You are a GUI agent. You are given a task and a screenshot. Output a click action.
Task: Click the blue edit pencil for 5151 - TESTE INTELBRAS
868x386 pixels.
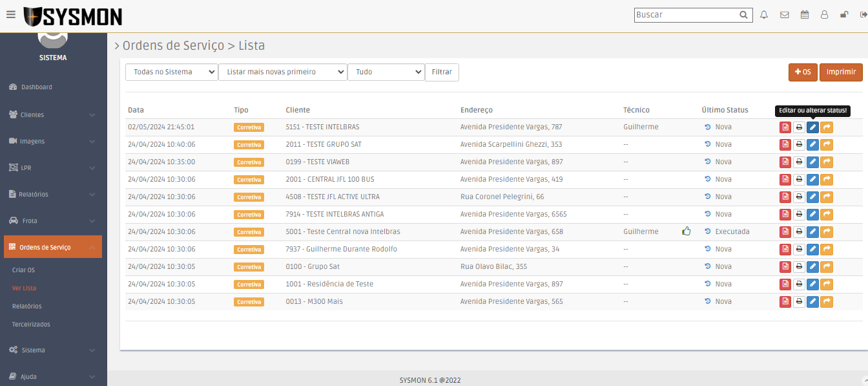(x=813, y=127)
